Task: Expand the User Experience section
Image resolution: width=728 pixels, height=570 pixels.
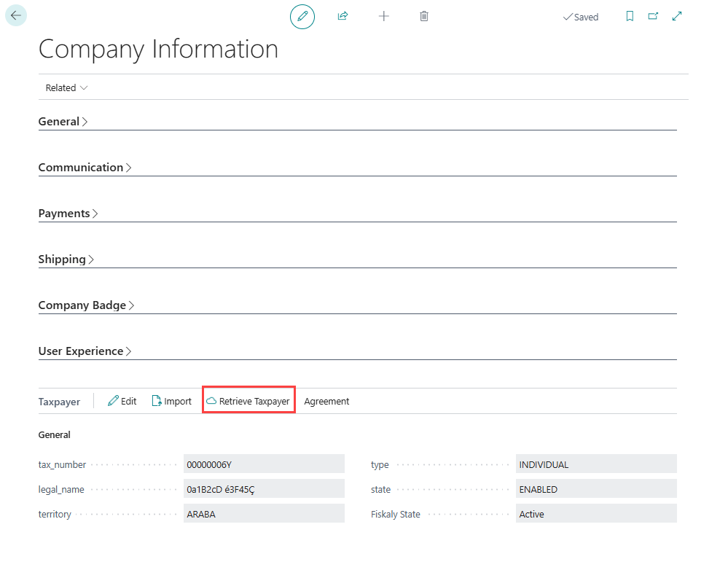Action: click(85, 351)
